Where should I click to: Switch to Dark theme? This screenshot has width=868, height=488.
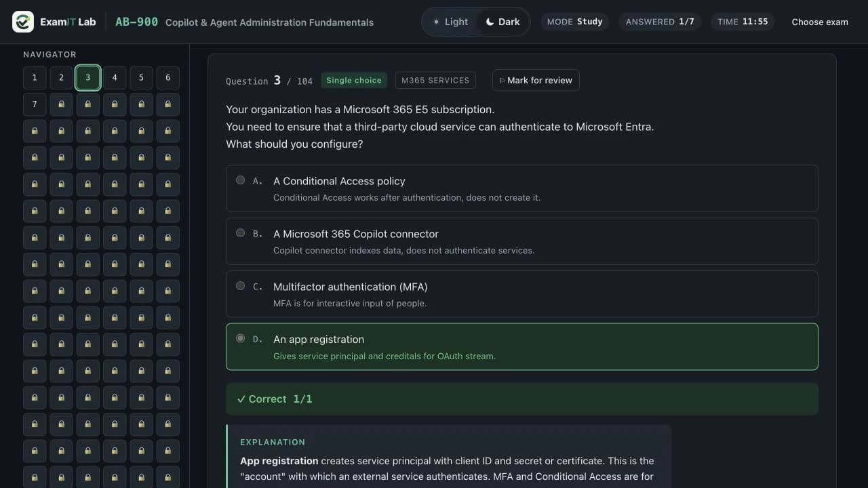pos(502,22)
